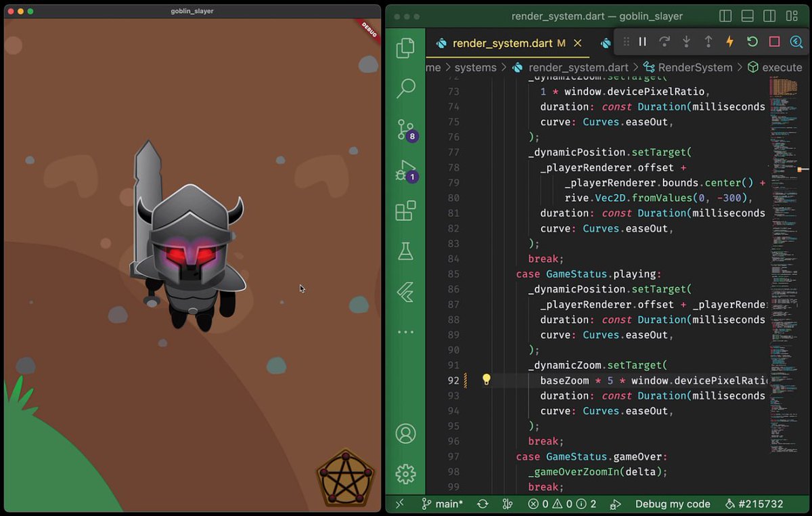Trigger Flutter Hot Reload lightning icon

(x=729, y=41)
